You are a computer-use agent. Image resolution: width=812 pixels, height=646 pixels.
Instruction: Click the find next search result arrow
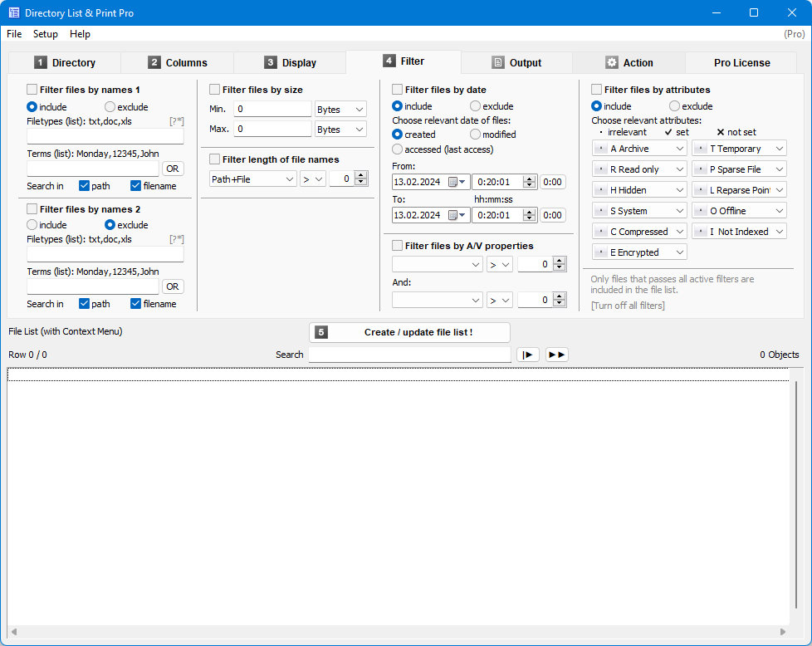click(528, 355)
